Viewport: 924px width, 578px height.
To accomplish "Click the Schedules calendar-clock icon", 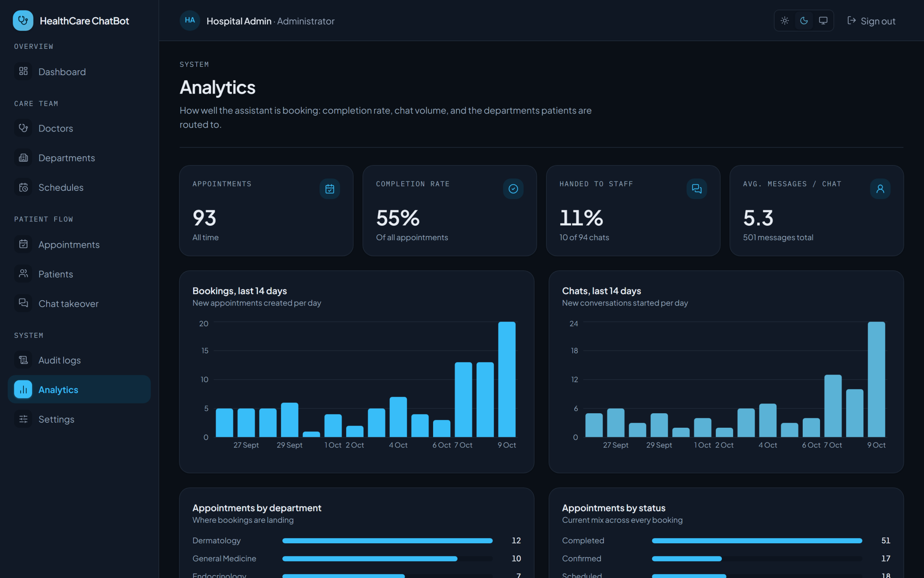I will [23, 187].
